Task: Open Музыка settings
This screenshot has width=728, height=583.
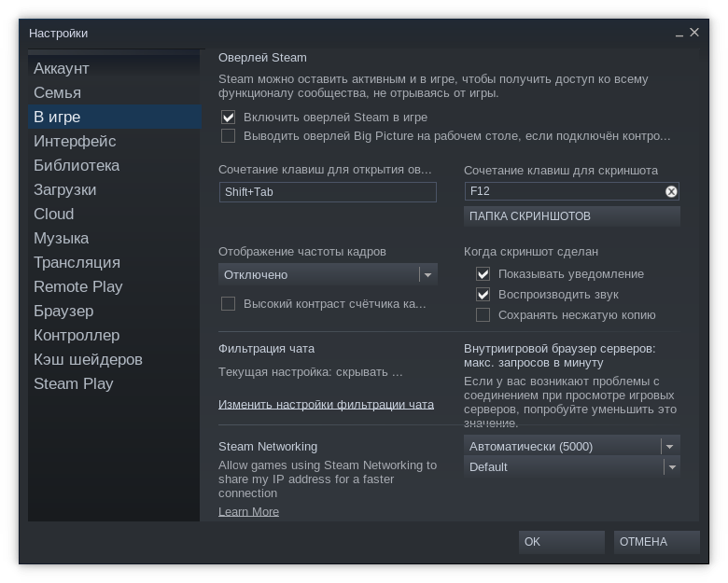Action: [114, 238]
